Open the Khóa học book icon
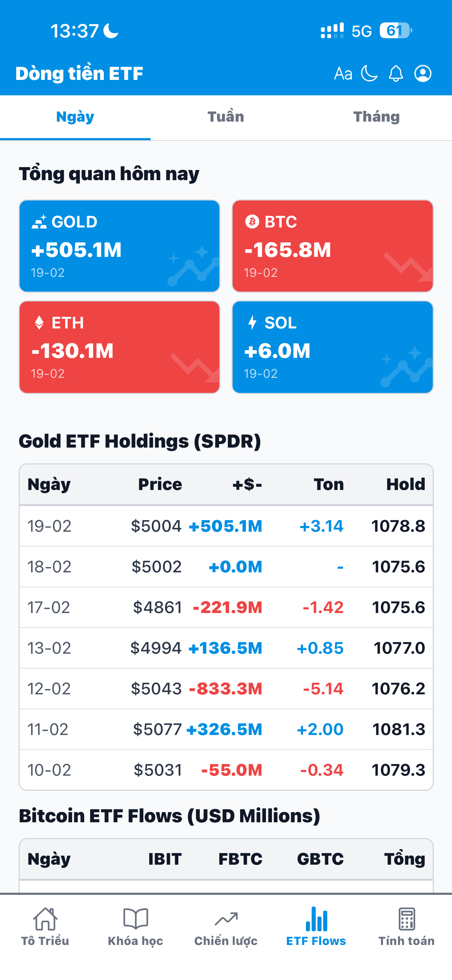Viewport: 452px width, 980px height. click(136, 919)
